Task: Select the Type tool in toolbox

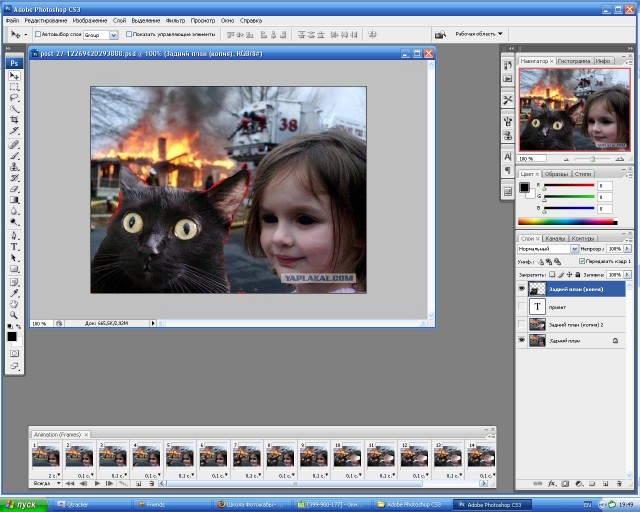Action: click(14, 247)
